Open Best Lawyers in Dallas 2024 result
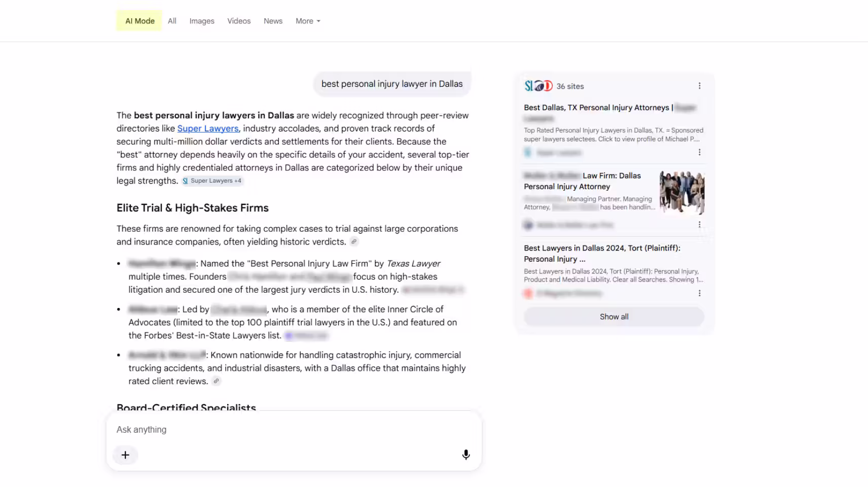Screen dimensions: 868x487 point(602,253)
